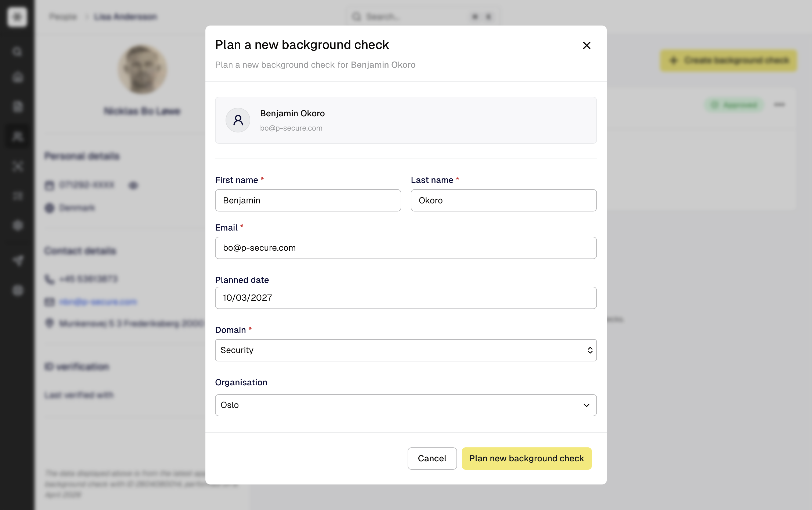
Task: Click Benjamin Okoro's user avatar icon
Action: pos(238,120)
